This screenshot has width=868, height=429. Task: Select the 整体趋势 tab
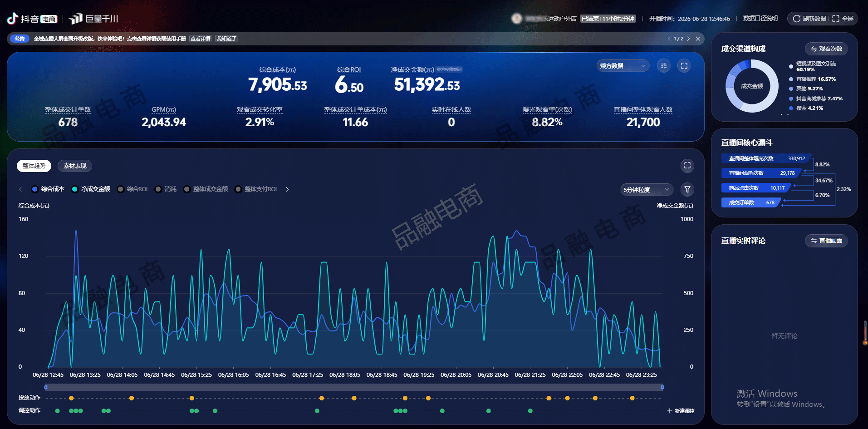pyautogui.click(x=34, y=166)
